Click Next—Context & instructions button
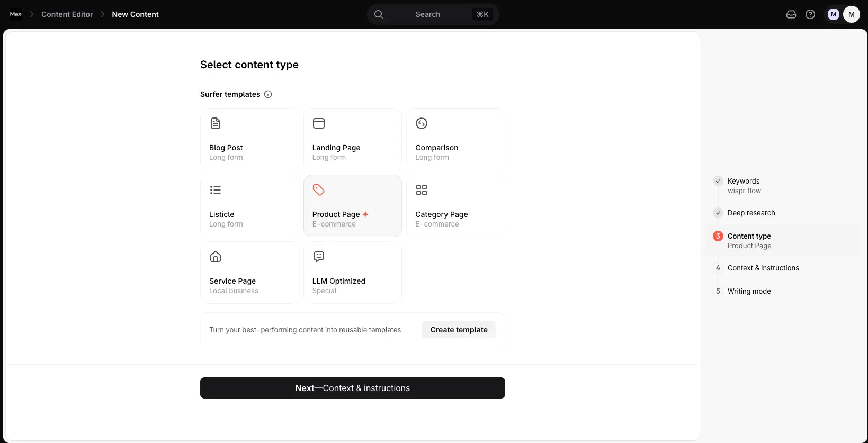 pos(353,388)
